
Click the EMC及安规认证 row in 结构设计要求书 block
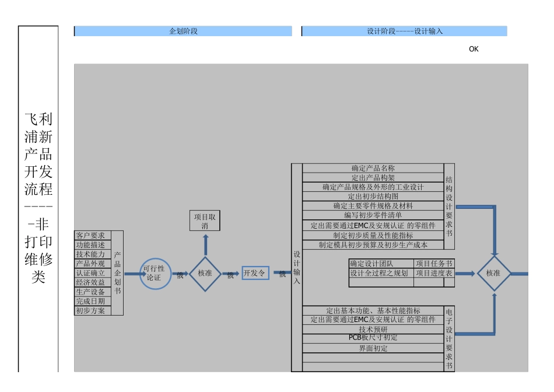(x=373, y=225)
